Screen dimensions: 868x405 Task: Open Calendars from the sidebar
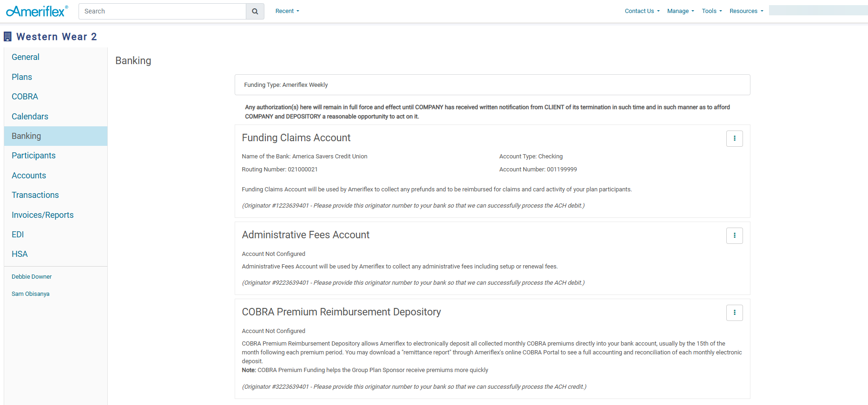56,117
